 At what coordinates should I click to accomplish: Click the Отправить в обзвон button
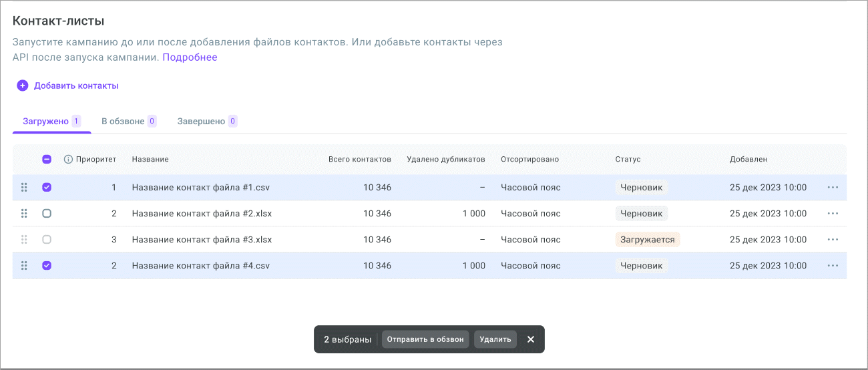pos(425,339)
